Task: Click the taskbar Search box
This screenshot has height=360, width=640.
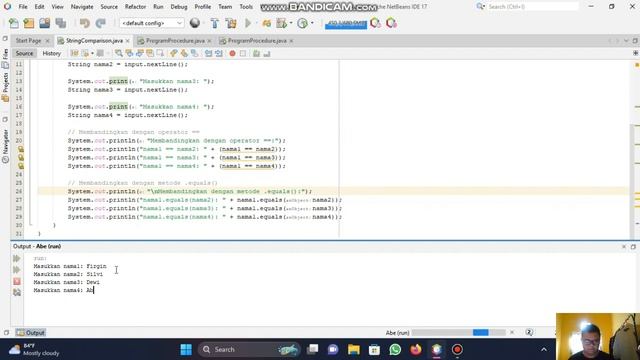Action: coord(249,349)
